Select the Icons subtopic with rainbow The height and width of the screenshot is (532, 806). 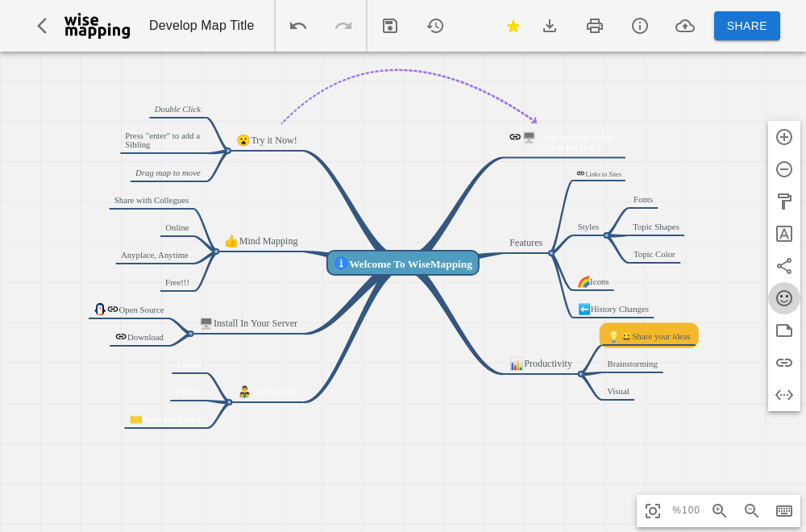coord(593,281)
